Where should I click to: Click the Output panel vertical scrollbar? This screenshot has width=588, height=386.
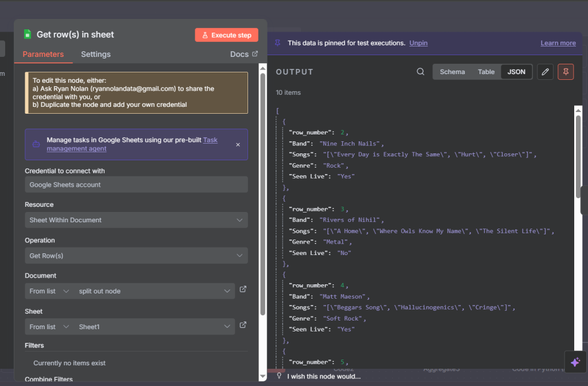(x=578, y=155)
